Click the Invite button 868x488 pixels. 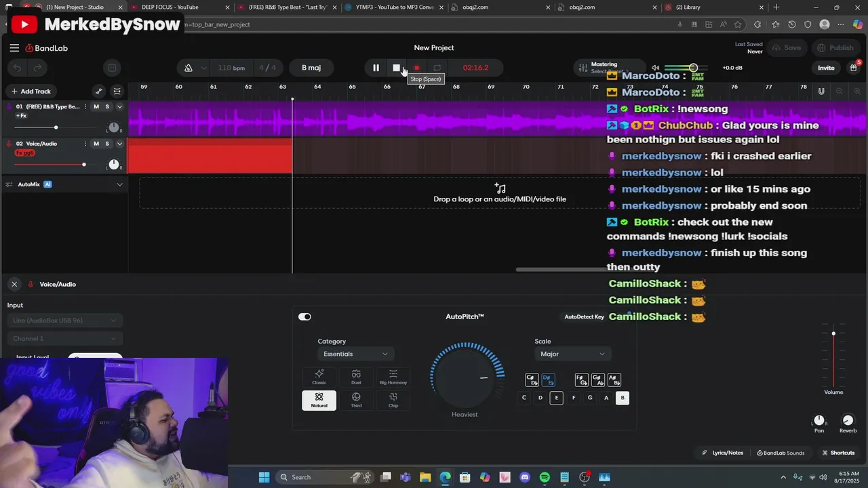[x=826, y=68]
